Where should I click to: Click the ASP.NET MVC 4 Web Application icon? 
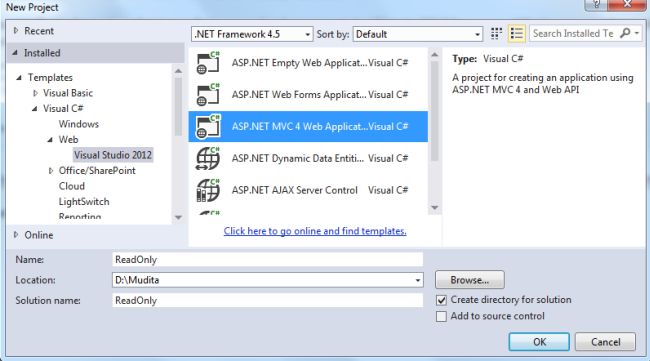pyautogui.click(x=208, y=126)
